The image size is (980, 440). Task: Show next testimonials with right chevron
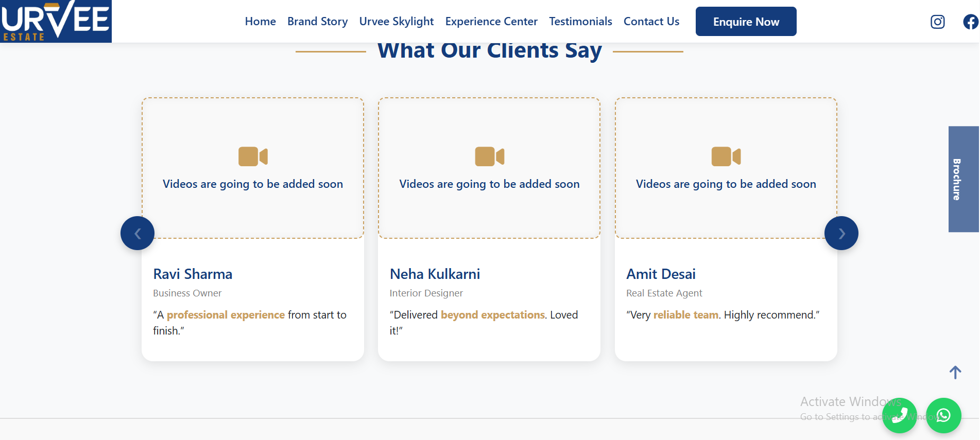(841, 233)
